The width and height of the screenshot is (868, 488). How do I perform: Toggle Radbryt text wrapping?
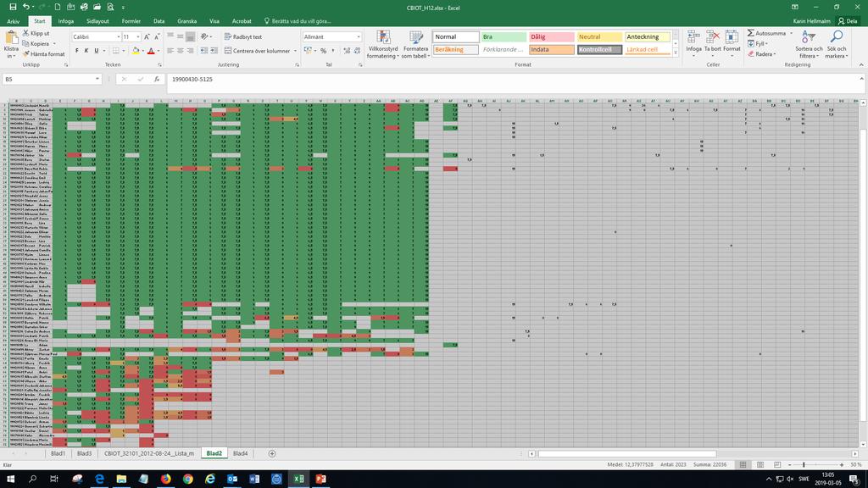click(x=243, y=36)
